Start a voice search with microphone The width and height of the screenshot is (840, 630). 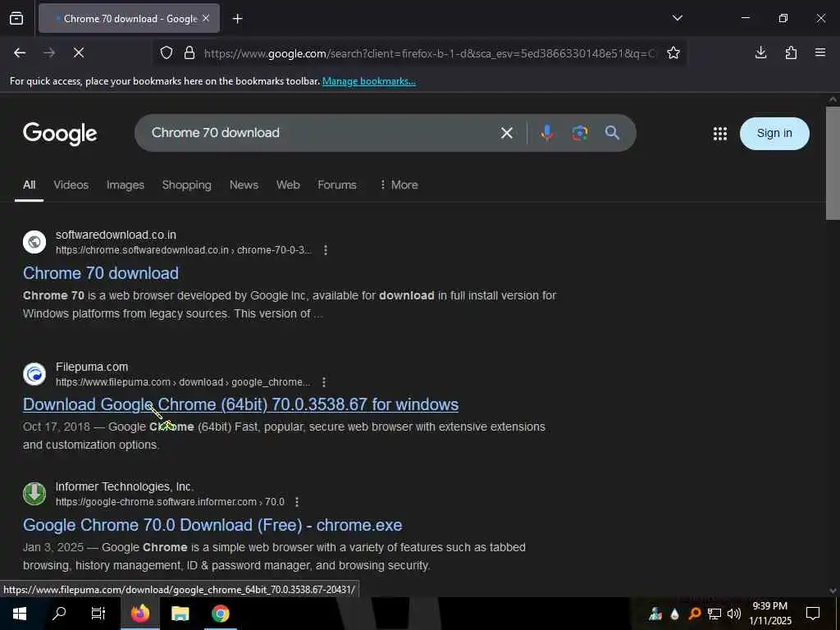pos(547,133)
